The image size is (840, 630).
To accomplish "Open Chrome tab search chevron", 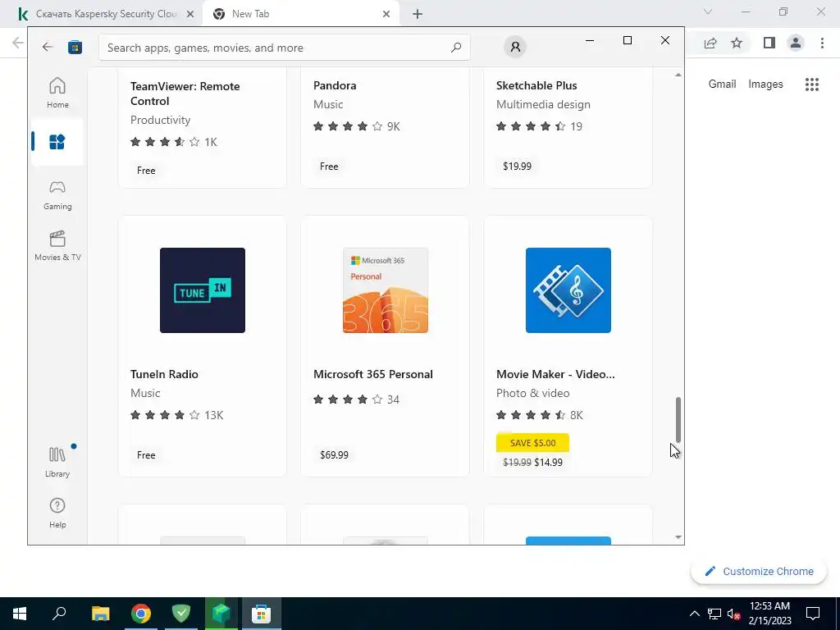I will (x=708, y=11).
